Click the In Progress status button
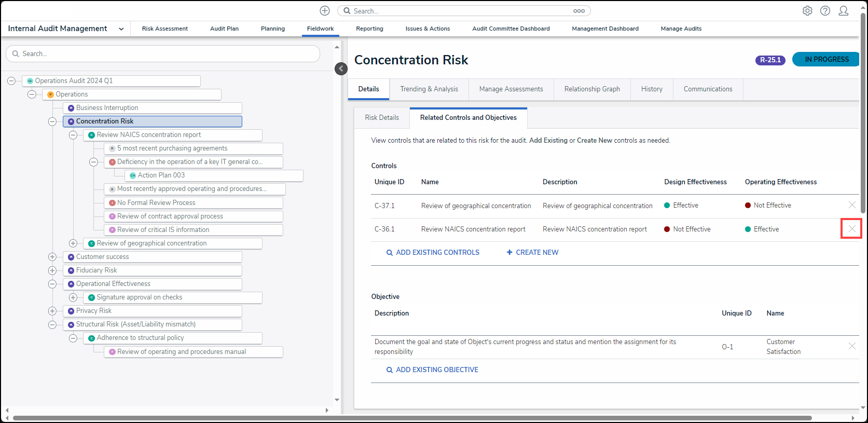 click(x=826, y=60)
